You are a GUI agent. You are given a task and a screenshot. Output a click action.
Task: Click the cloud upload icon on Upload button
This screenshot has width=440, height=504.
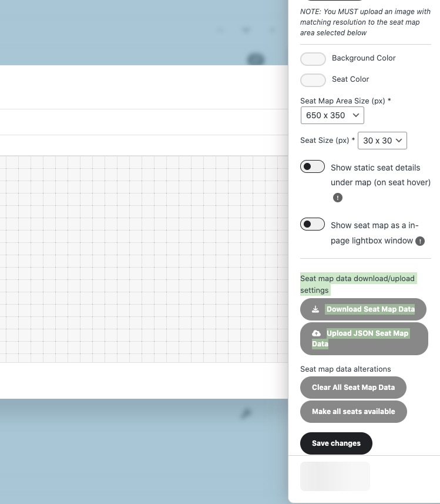pyautogui.click(x=317, y=333)
